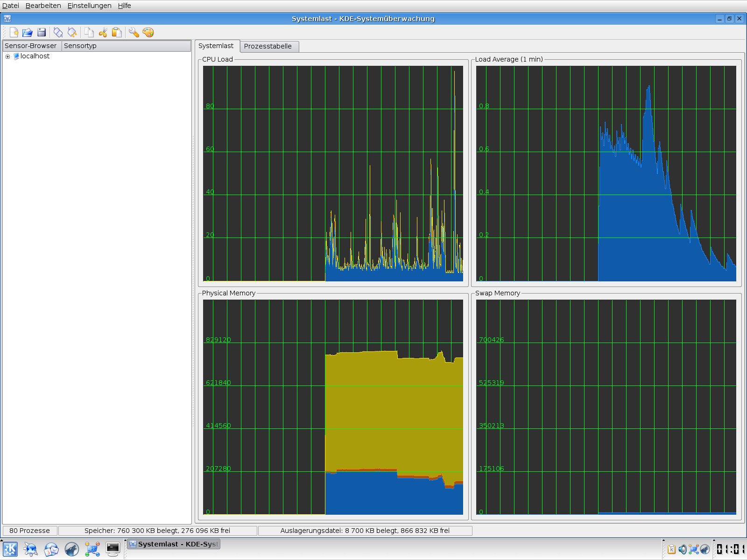The image size is (747, 560).
Task: Click the Sensortyp column header
Action: tap(126, 46)
